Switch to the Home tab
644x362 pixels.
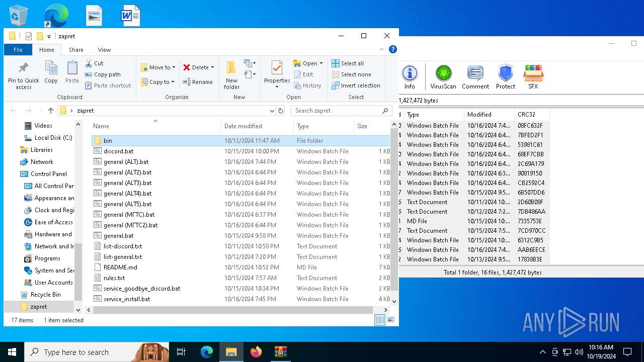pyautogui.click(x=47, y=50)
